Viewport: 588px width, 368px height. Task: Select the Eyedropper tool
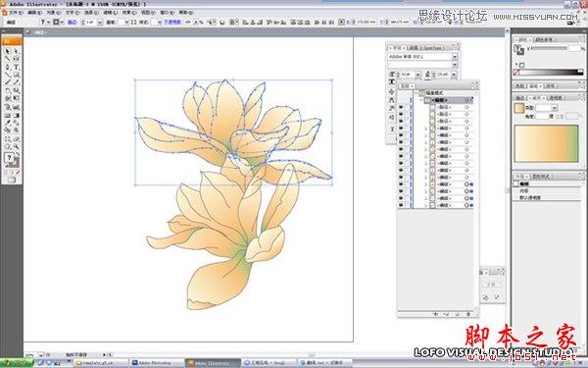8,123
